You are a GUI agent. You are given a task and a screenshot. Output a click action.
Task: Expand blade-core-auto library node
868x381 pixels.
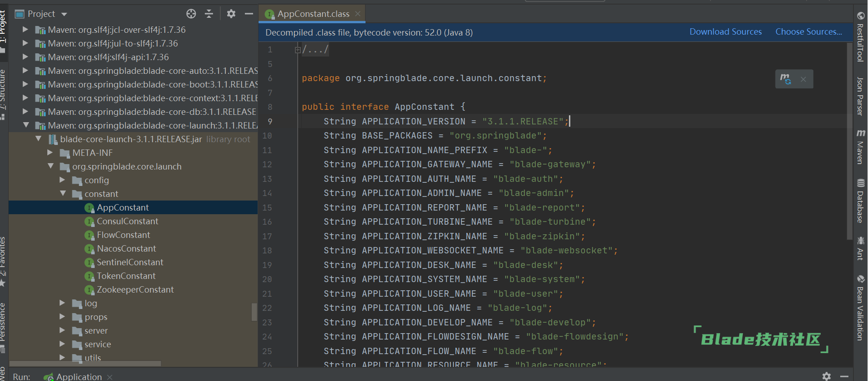(x=25, y=71)
